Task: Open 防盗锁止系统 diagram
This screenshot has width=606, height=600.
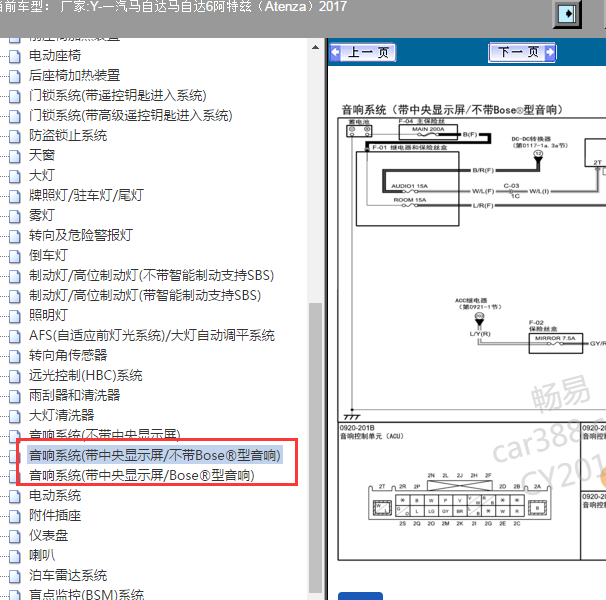Action: [x=68, y=136]
